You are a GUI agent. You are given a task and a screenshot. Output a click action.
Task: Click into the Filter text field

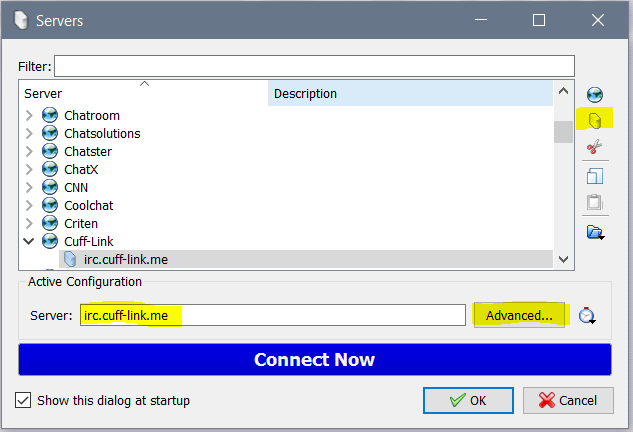click(x=314, y=66)
